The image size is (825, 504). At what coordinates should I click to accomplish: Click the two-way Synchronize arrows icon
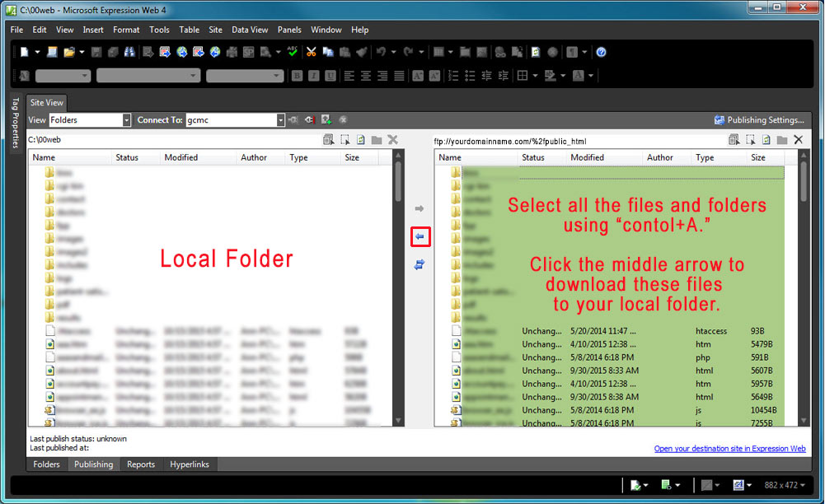pos(420,264)
